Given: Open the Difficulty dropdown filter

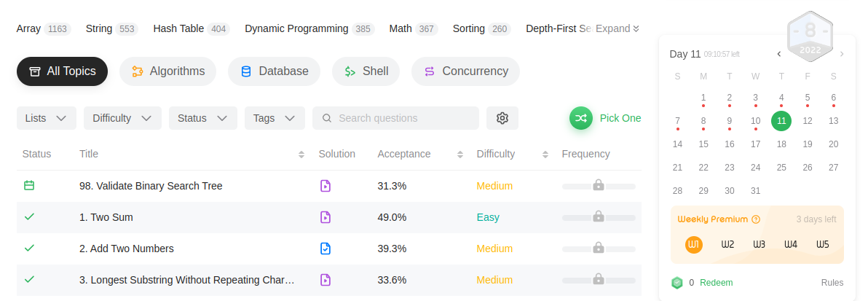Looking at the screenshot, I should 122,118.
